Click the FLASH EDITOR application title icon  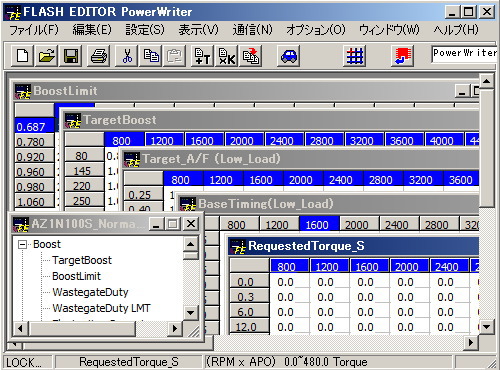point(13,12)
